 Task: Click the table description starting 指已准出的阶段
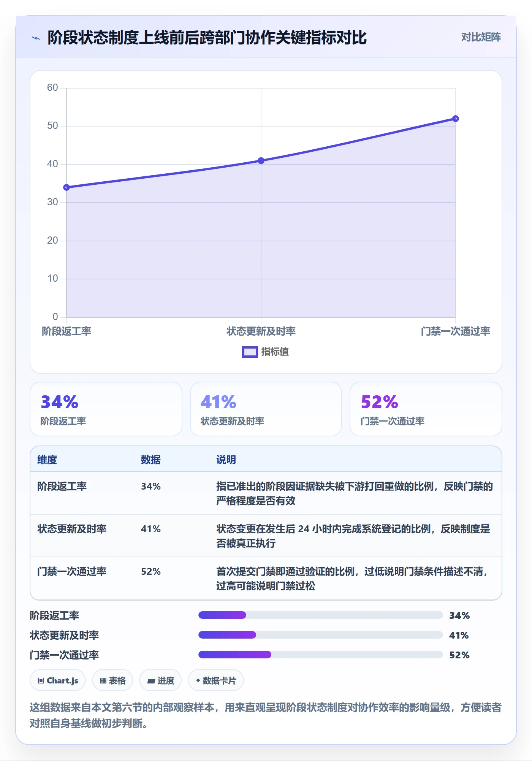355,493
